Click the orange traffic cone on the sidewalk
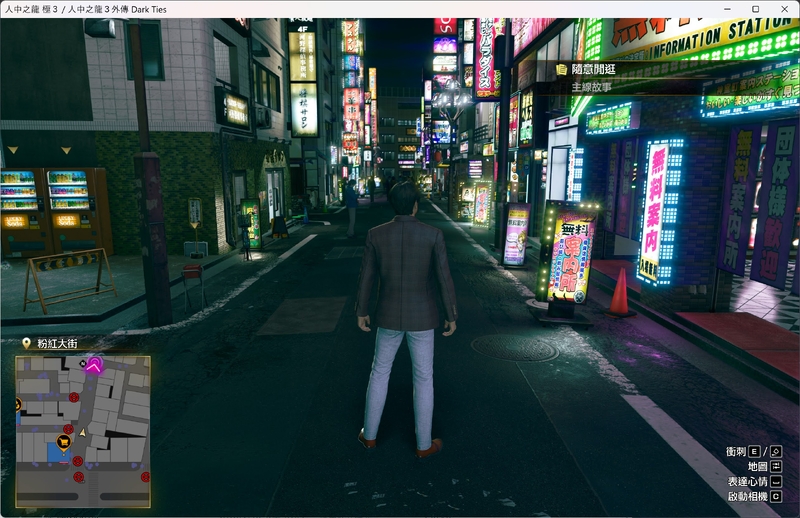This screenshot has height=518, width=800. (x=619, y=291)
